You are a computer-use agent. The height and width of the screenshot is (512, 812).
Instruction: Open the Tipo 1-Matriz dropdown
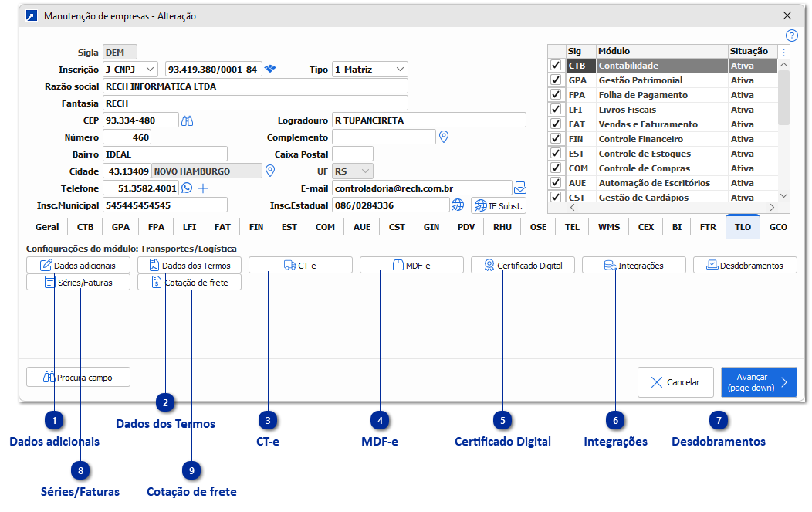370,69
